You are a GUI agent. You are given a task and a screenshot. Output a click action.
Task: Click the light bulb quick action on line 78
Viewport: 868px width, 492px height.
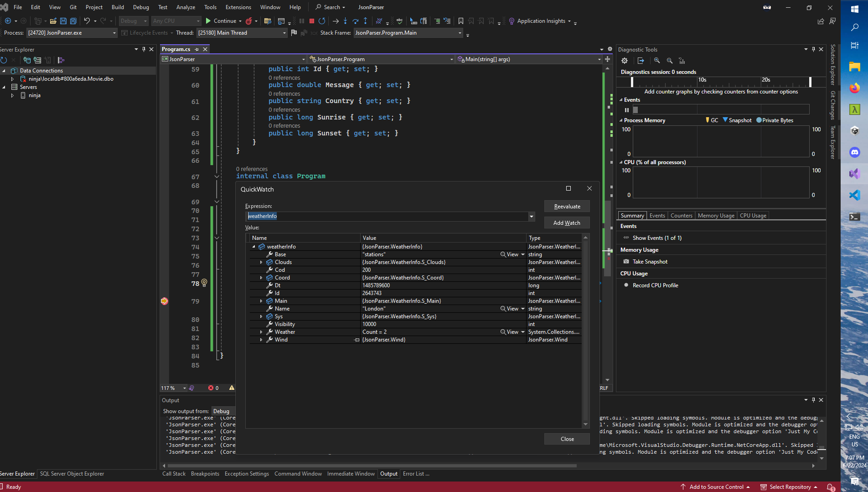coord(204,283)
